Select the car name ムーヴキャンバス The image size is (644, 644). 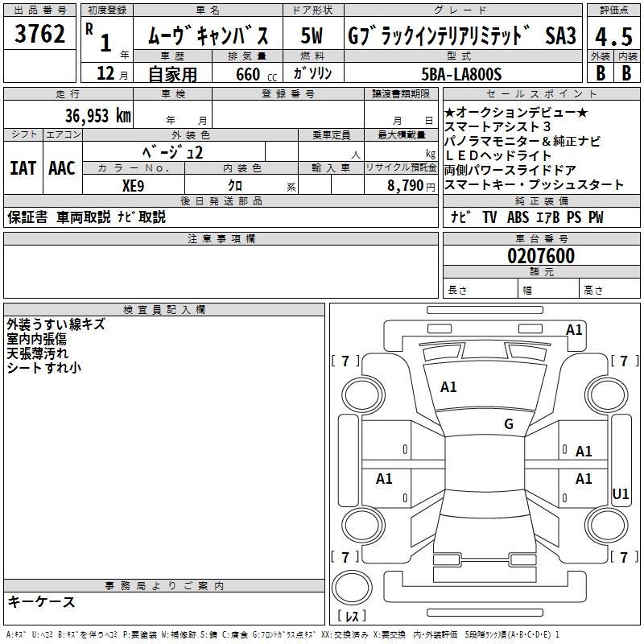coord(206,36)
